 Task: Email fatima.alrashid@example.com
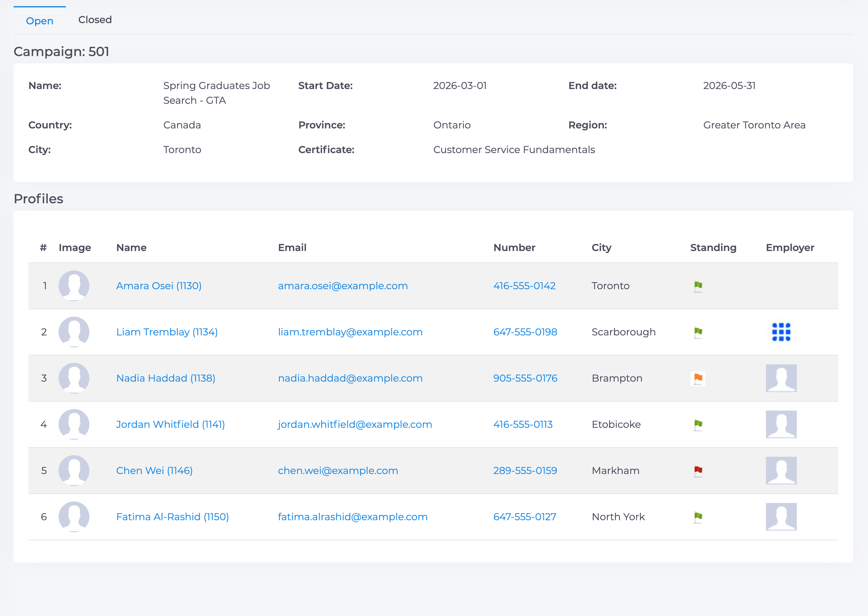point(353,517)
